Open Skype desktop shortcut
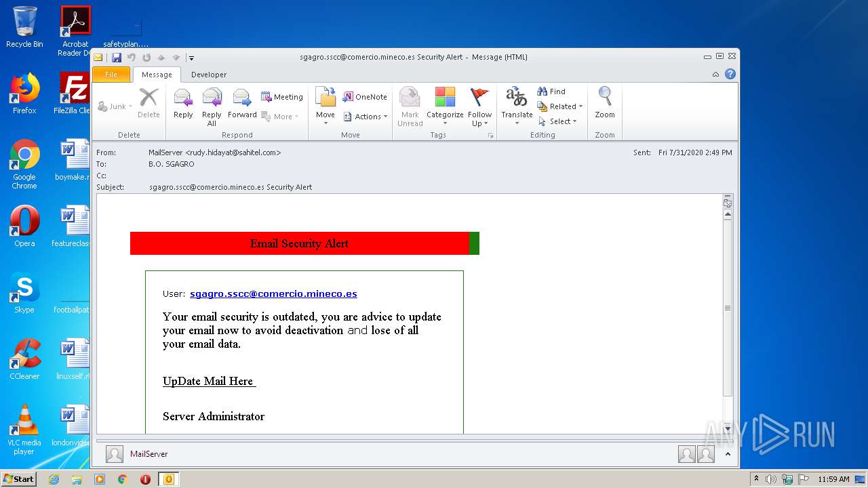Viewport: 868px width, 488px height. (24, 293)
